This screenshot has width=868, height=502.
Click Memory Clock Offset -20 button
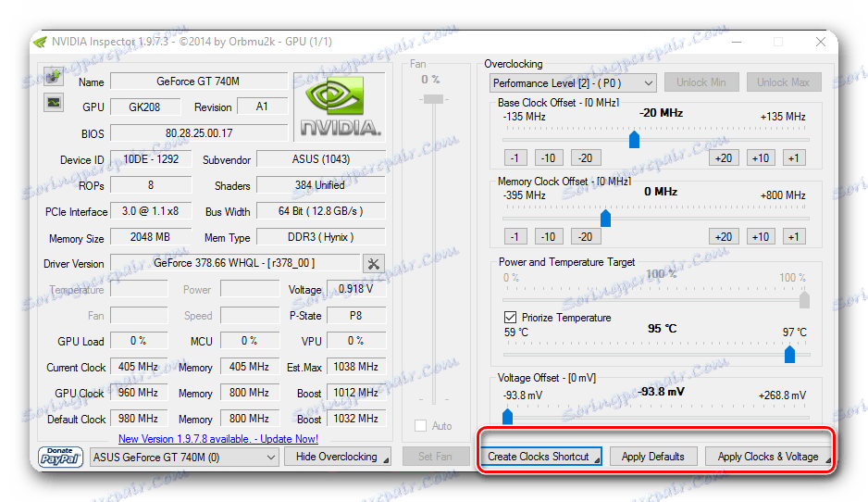click(x=586, y=236)
